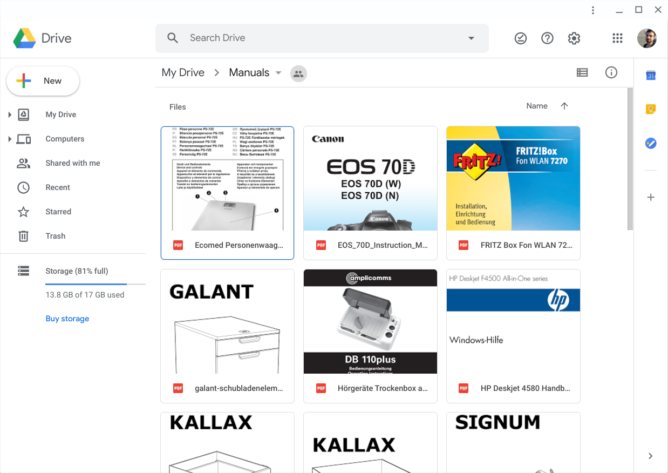The width and height of the screenshot is (668, 473).
Task: Click the My Drive sidebar icon
Action: (23, 115)
